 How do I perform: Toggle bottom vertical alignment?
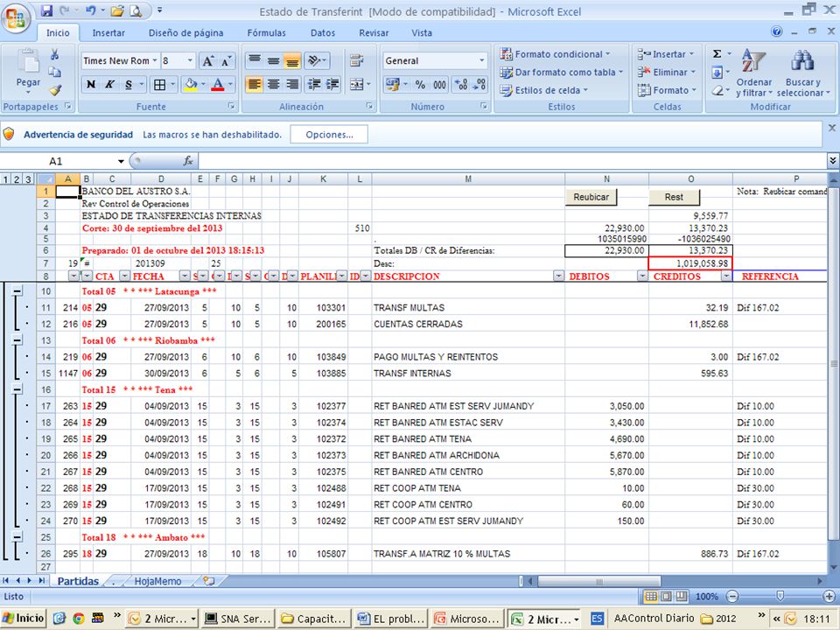pos(292,61)
